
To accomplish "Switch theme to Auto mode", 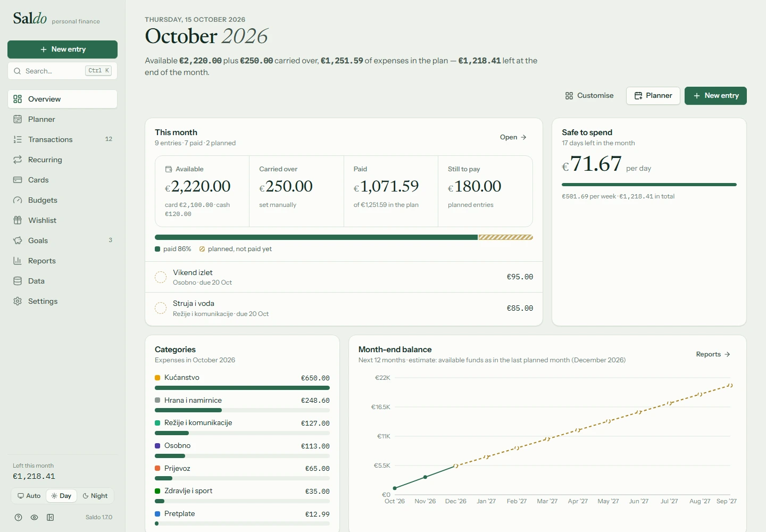I will (x=29, y=496).
